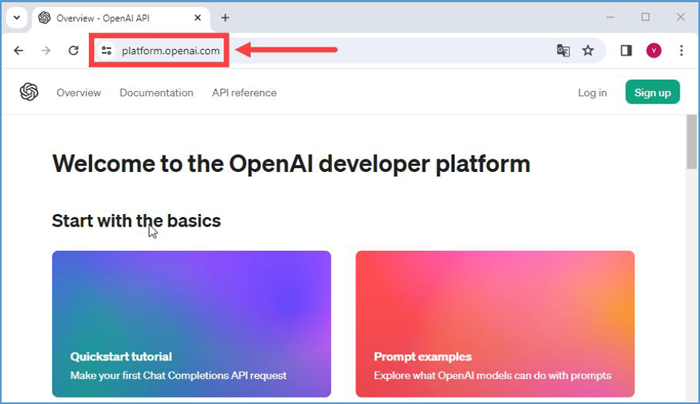Click the OpenAI logo on the page
Screen dimensions: 700x404
(29, 92)
